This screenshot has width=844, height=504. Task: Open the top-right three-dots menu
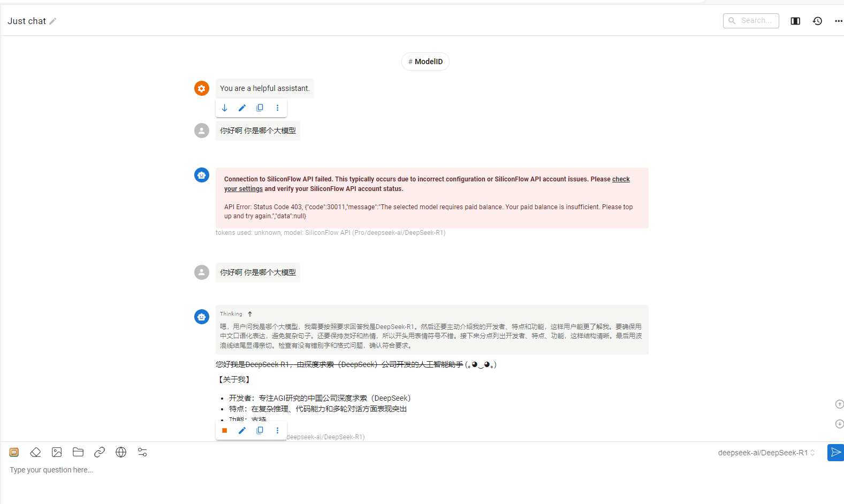pos(838,21)
